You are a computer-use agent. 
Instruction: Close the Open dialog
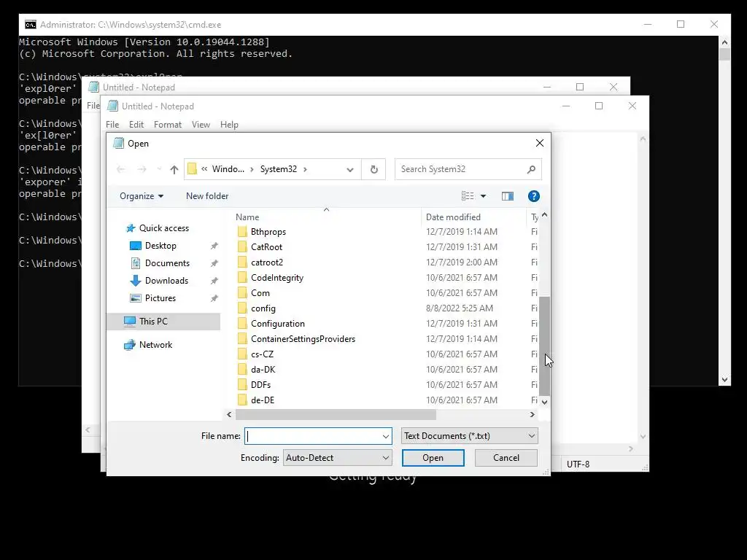point(539,144)
